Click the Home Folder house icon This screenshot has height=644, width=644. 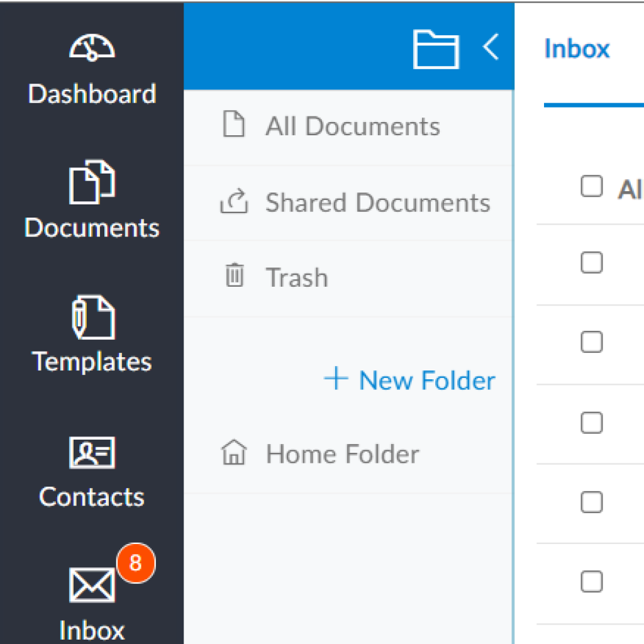click(x=234, y=452)
